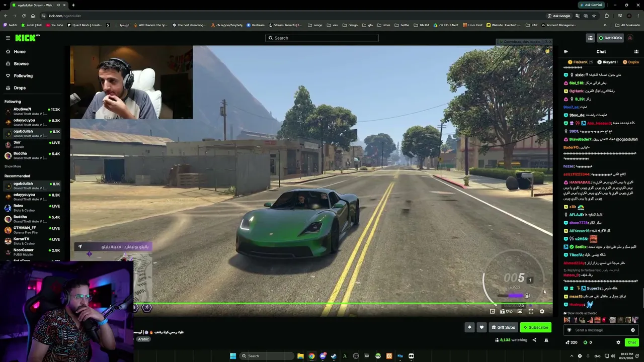Click the Get KICKs button

(x=610, y=38)
